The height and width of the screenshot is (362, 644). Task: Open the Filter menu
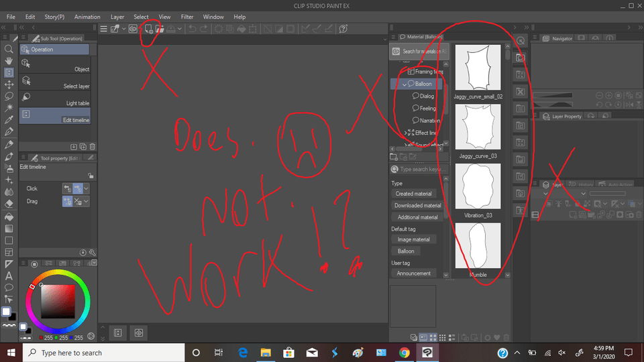pos(187,17)
